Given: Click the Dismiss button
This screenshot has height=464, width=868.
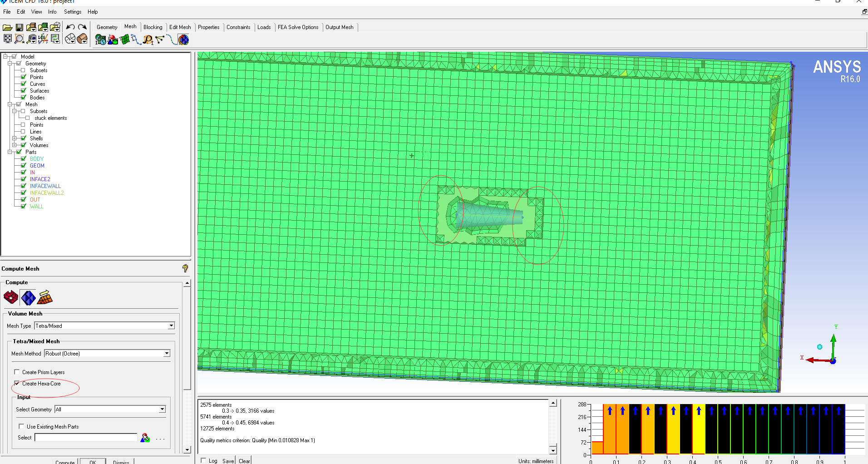Looking at the screenshot, I should [x=121, y=462].
